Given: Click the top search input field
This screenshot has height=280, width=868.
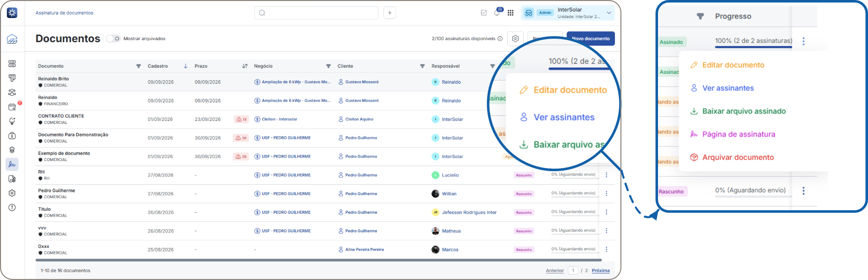Looking at the screenshot, I should click(316, 13).
